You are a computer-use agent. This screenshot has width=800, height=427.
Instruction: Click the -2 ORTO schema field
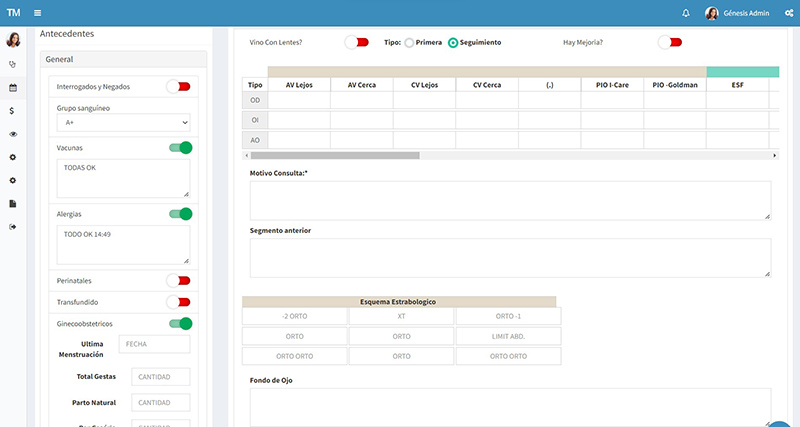(x=295, y=316)
